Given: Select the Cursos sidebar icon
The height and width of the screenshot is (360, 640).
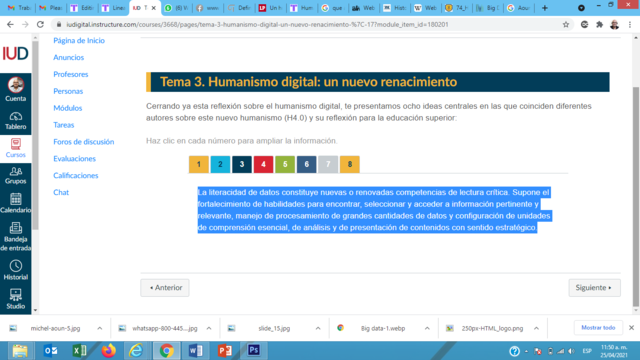Looking at the screenshot, I should (x=16, y=144).
